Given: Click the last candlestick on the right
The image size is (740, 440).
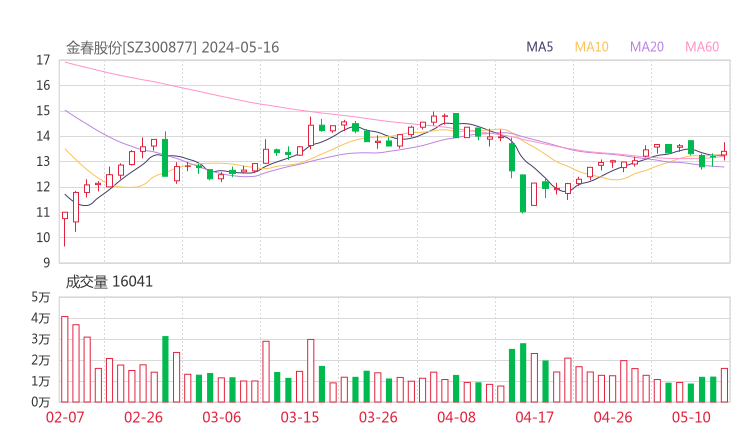Looking at the screenshot, I should tap(724, 152).
